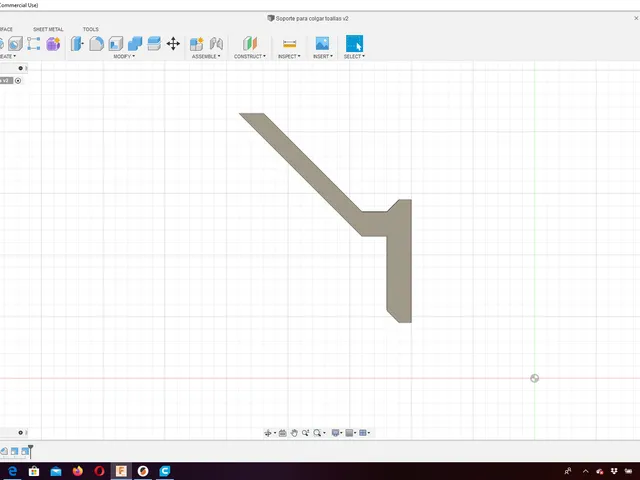This screenshot has height=480, width=640.
Task: Select the Create Form purple icon
Action: 53,44
